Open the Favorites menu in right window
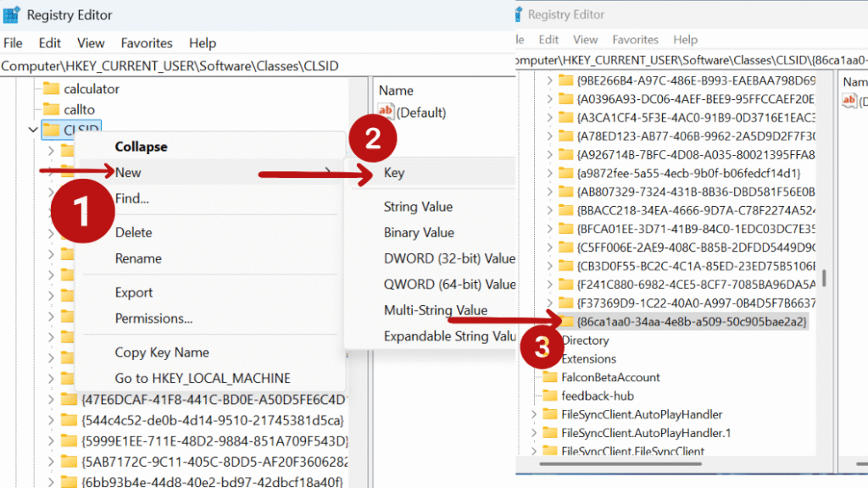The image size is (868, 488). click(x=635, y=40)
